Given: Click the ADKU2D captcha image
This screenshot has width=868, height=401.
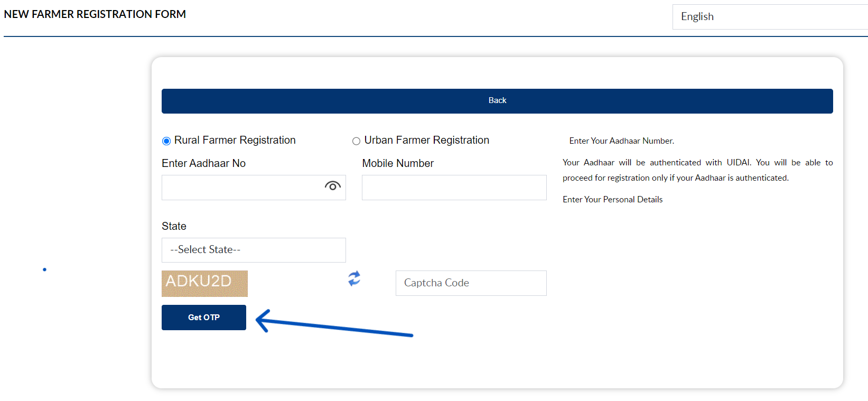Looking at the screenshot, I should click(204, 283).
